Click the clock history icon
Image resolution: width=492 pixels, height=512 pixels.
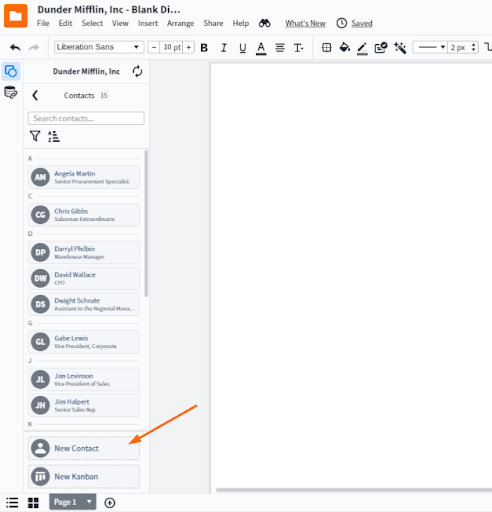click(341, 23)
